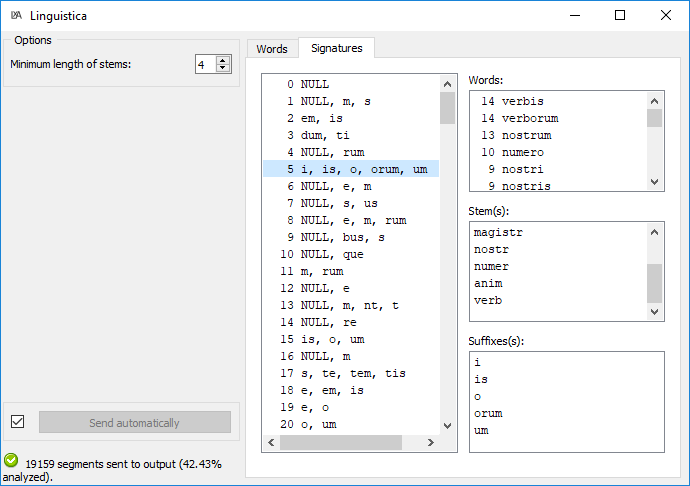Screen dimensions: 690x486
Task: Select signature 16 'NULL, m'
Action: click(351, 356)
